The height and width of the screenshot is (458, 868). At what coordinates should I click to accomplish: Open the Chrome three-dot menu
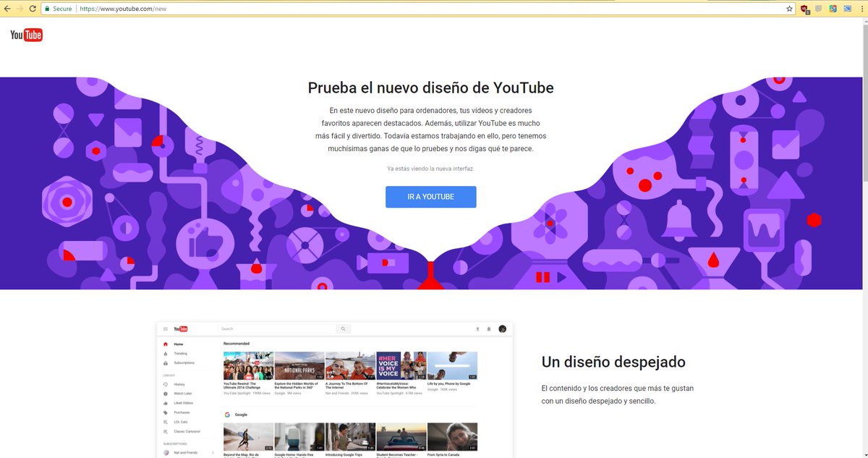point(861,9)
